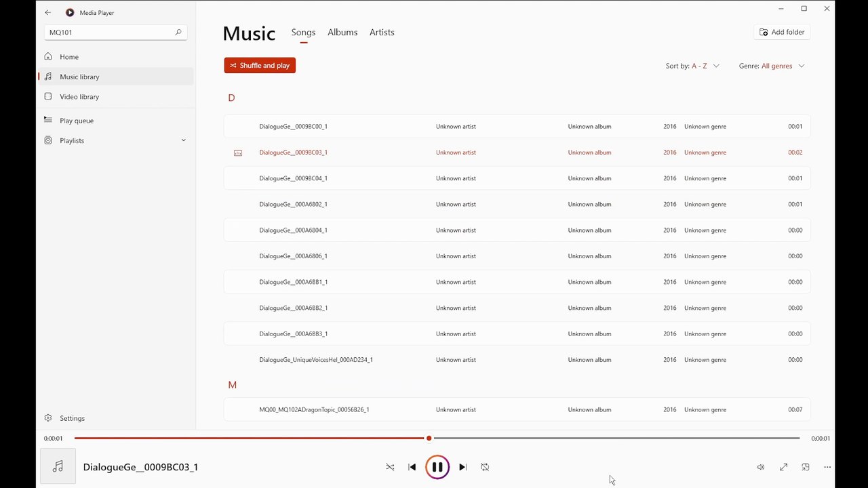Click Unknown genre in the DialogueGe__000A6BB1_1 row

coord(705,282)
